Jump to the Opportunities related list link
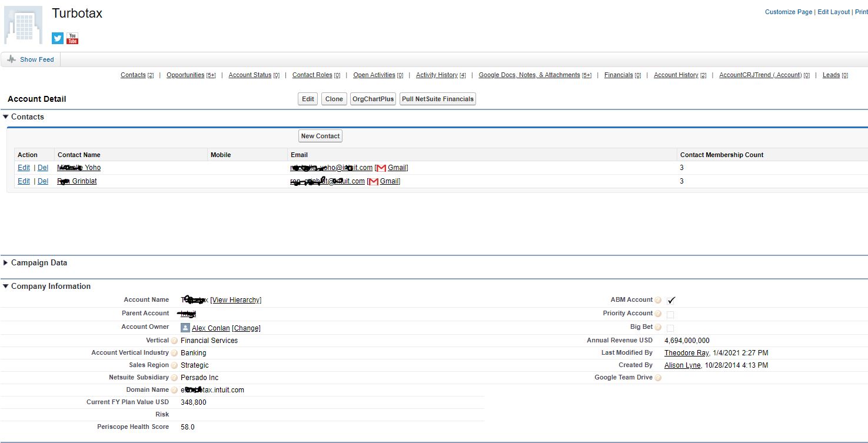868x443 pixels. (x=191, y=75)
